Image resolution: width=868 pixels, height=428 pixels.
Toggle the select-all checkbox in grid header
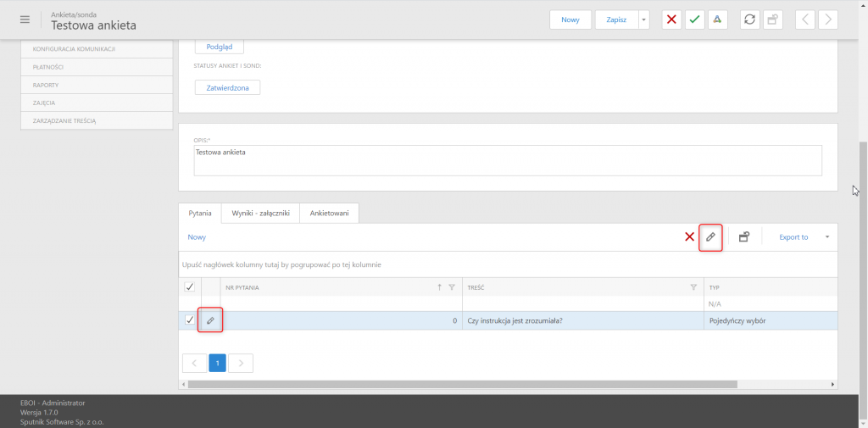pos(189,286)
